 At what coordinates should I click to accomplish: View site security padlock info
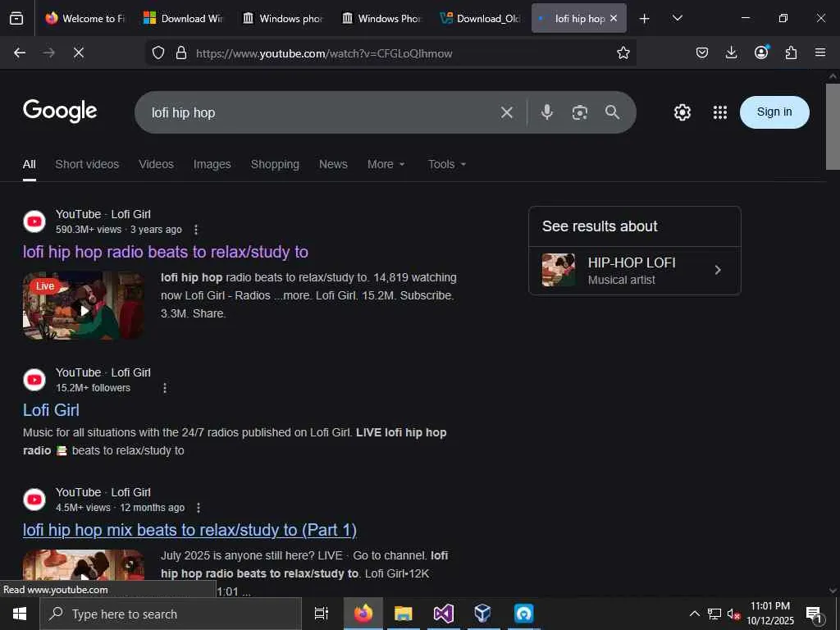pos(181,52)
